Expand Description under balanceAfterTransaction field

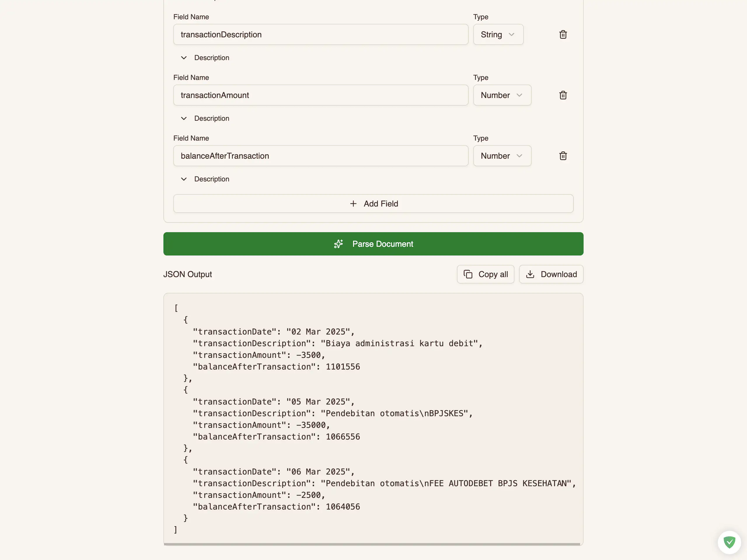click(205, 179)
